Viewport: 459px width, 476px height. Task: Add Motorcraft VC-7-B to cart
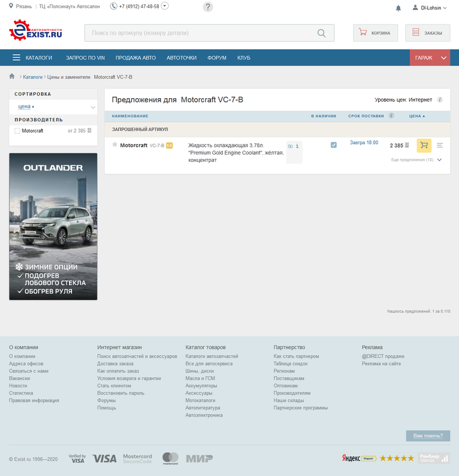(x=424, y=145)
